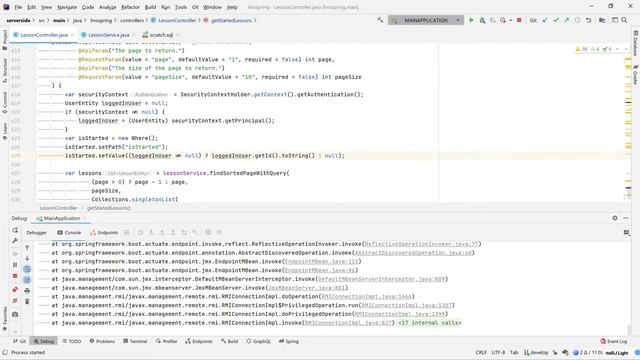Click red Stop icon in debug sidebar
Viewport: 640px width, 360px height.
coord(15,276)
